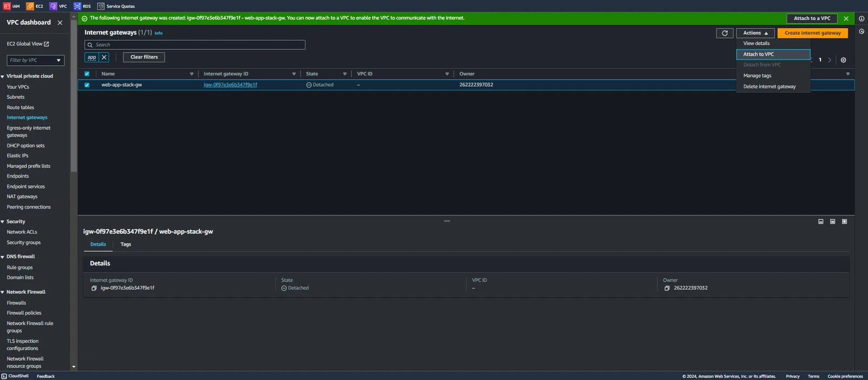The image size is (868, 380).
Task: Open Egress-only internet gateways in sidebar
Action: [29, 131]
